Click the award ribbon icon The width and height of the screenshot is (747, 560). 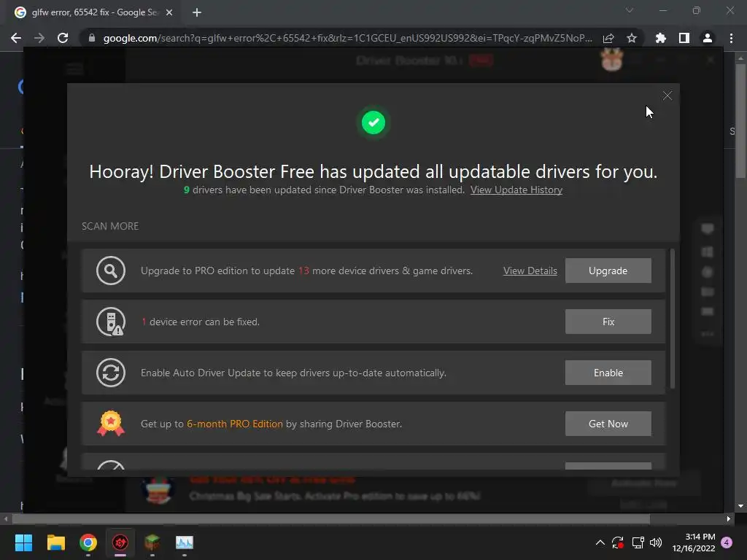point(111,424)
